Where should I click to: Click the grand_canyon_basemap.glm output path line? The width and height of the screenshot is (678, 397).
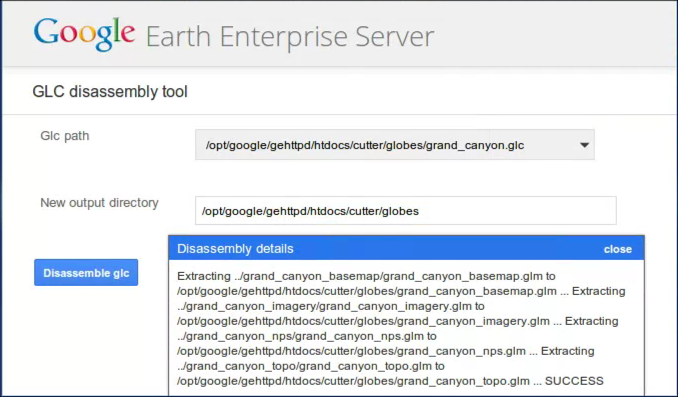[401, 291]
